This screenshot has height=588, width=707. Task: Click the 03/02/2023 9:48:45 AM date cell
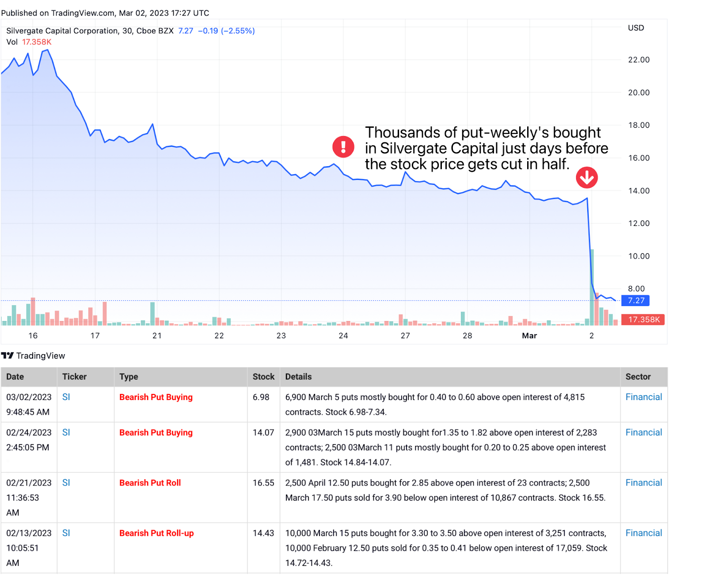tap(29, 405)
